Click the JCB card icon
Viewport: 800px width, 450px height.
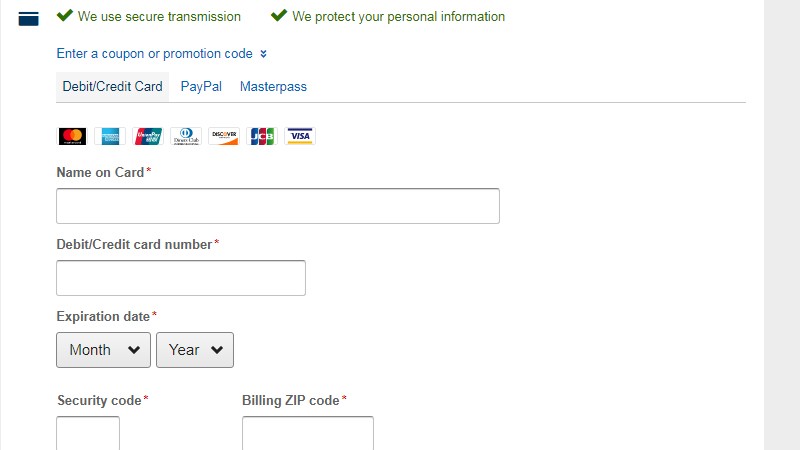[x=262, y=136]
